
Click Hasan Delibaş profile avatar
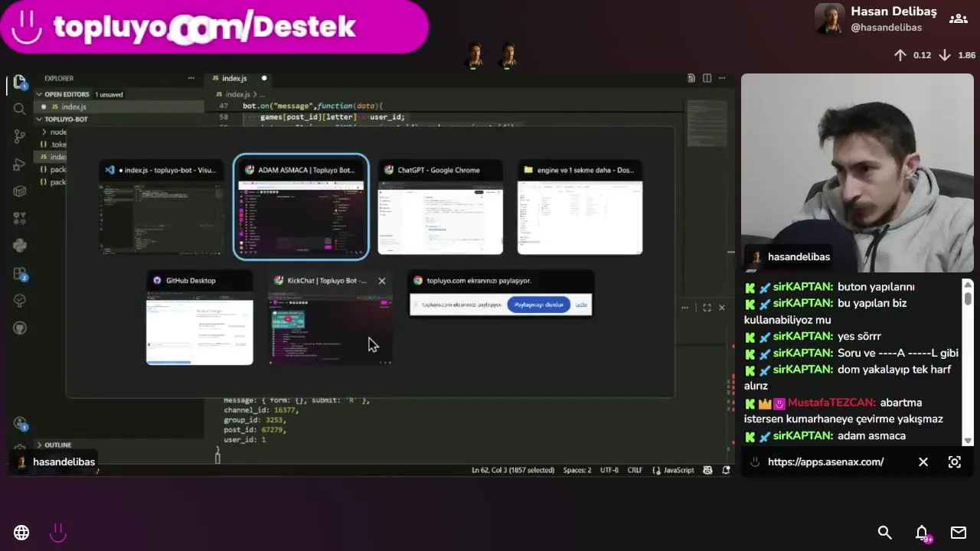pyautogui.click(x=830, y=19)
